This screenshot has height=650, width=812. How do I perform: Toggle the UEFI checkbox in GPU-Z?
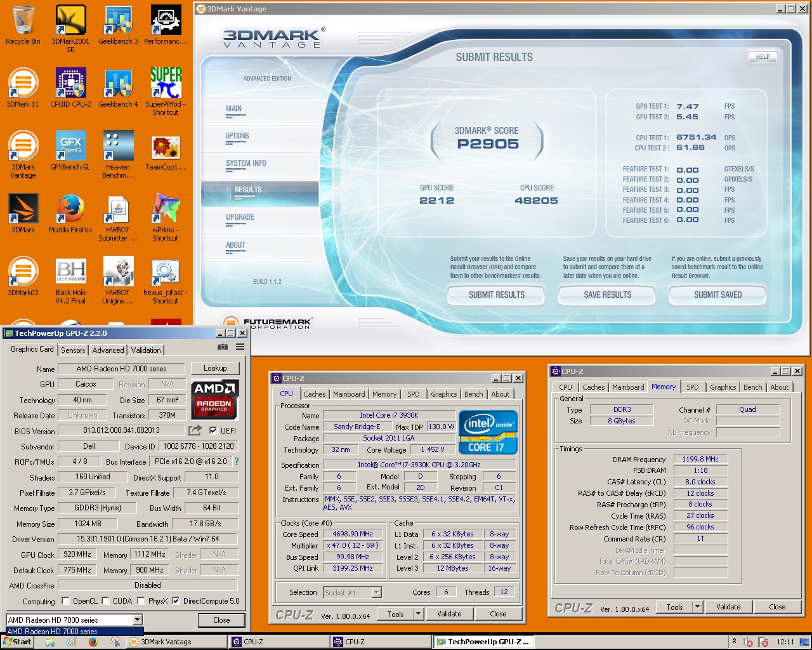[213, 430]
